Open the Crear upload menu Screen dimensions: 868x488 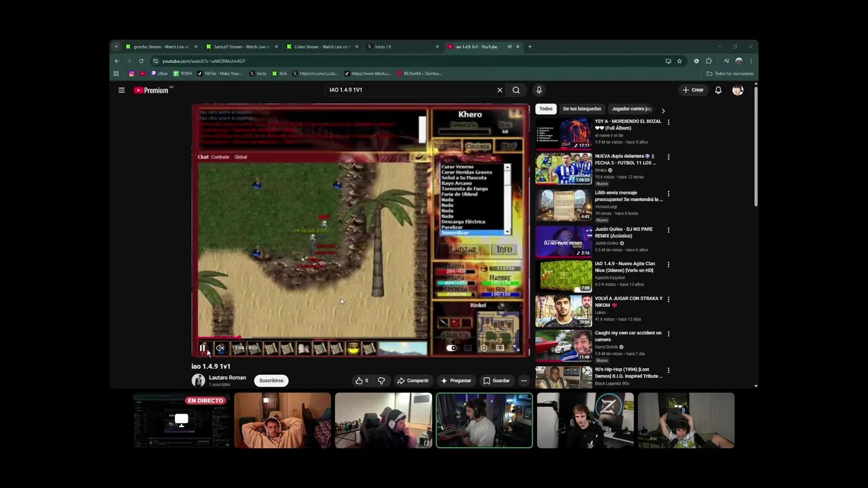point(693,90)
